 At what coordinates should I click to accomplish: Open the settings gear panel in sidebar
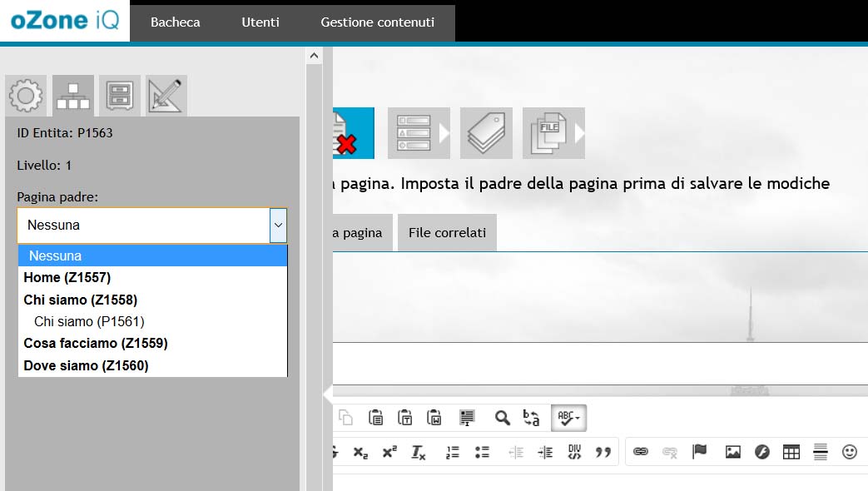26,95
